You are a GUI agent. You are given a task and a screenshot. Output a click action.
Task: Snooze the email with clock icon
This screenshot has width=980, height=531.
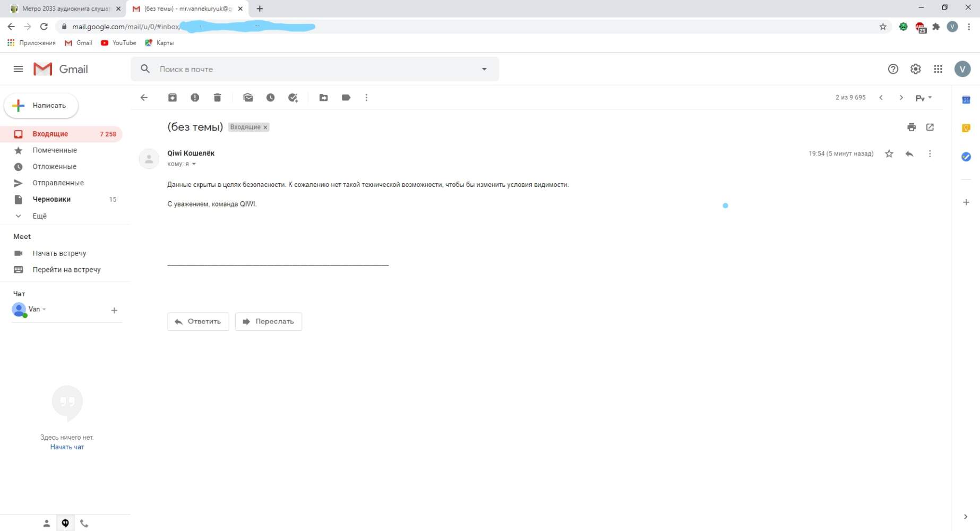pos(270,98)
